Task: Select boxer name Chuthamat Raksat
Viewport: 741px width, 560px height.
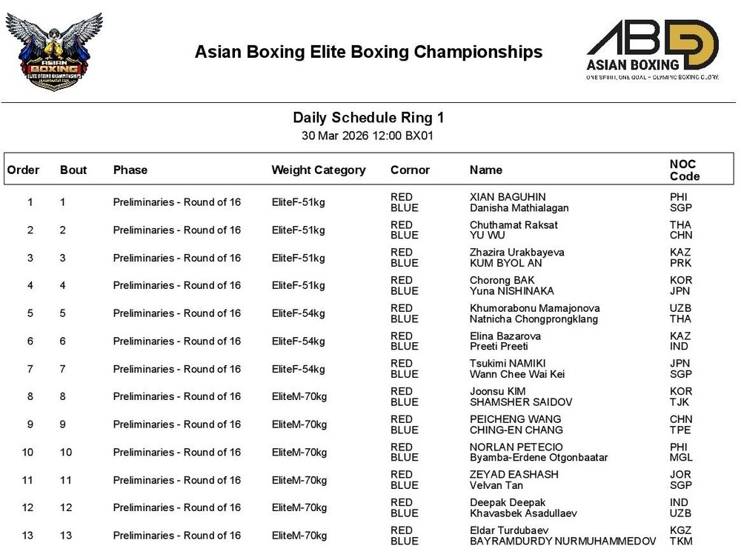Action: coord(514,224)
